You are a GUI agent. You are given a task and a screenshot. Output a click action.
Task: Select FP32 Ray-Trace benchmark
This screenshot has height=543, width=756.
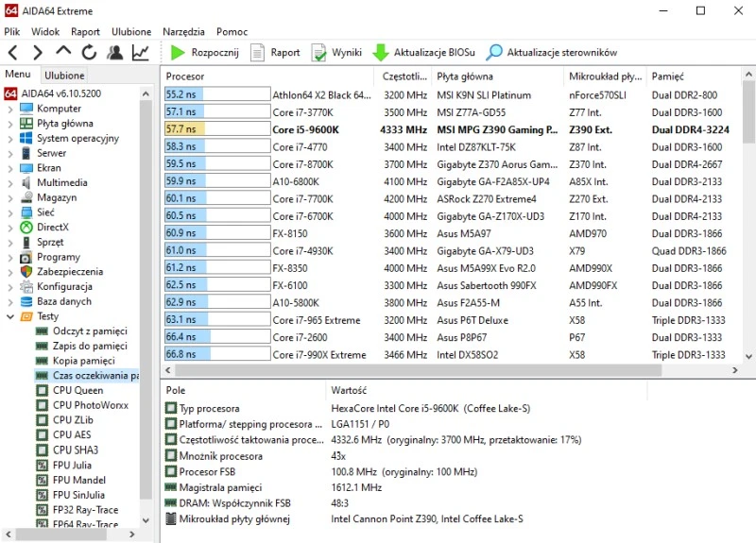(x=85, y=510)
